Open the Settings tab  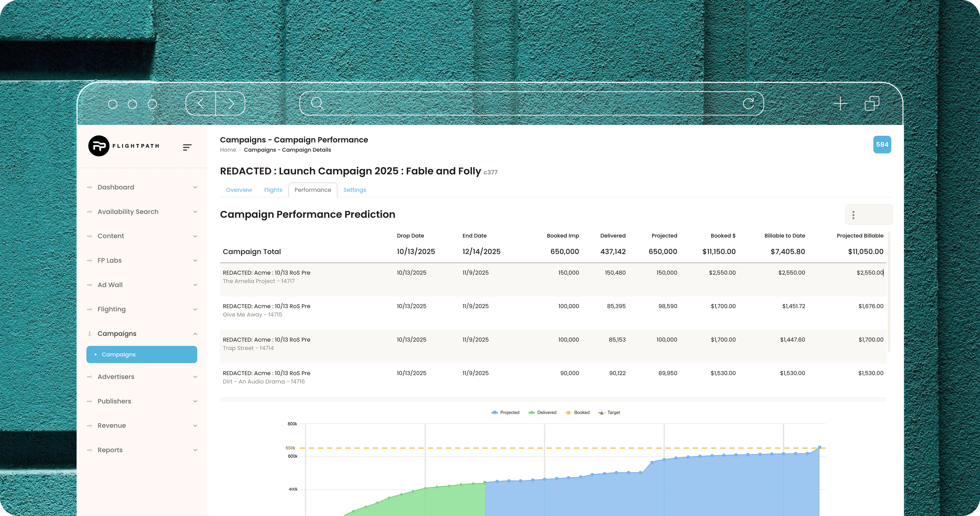(x=355, y=190)
